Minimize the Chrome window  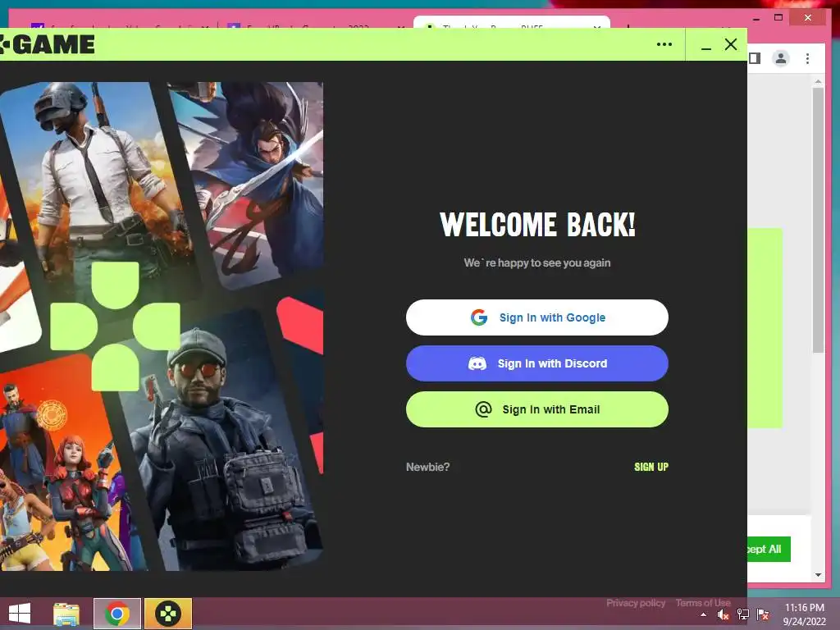[x=756, y=18]
